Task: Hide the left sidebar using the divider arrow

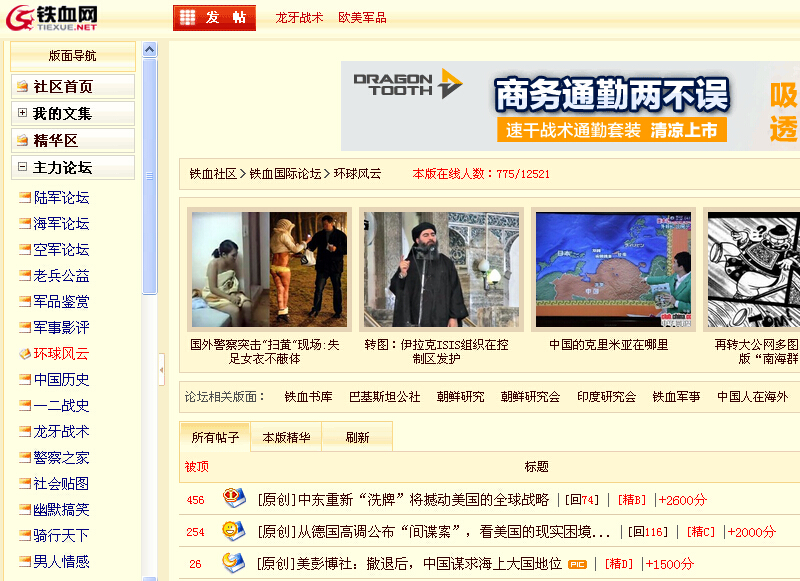Action: pos(161,370)
